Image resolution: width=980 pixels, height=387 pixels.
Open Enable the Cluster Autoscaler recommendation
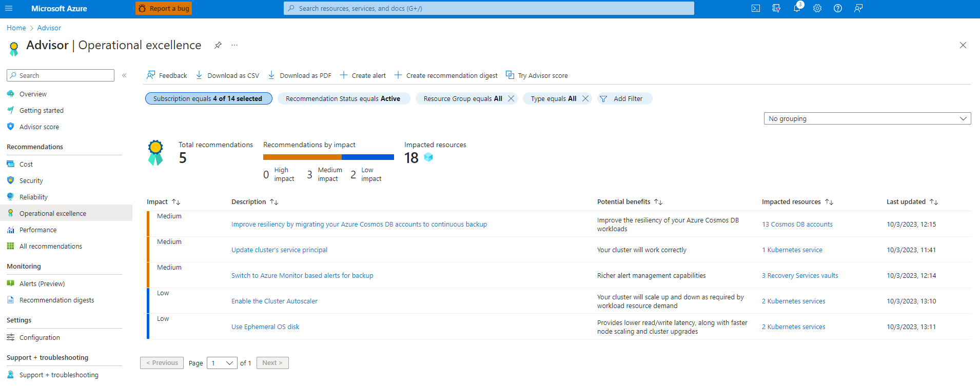[x=275, y=301]
